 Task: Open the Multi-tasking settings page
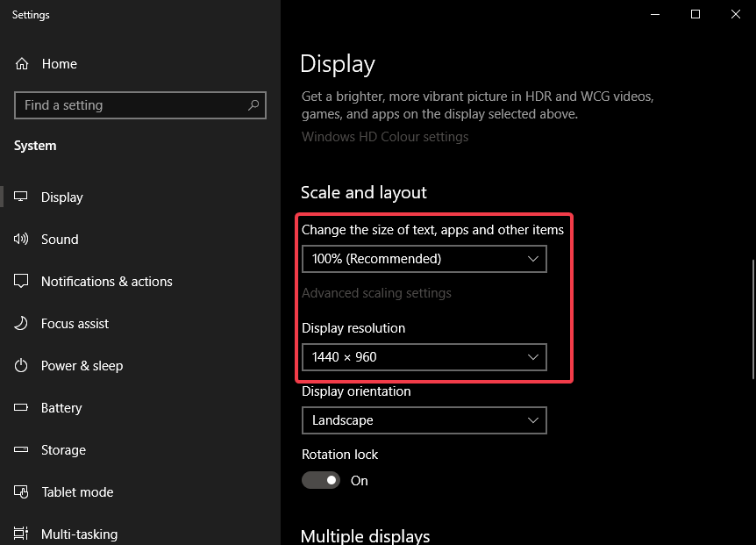pyautogui.click(x=79, y=534)
